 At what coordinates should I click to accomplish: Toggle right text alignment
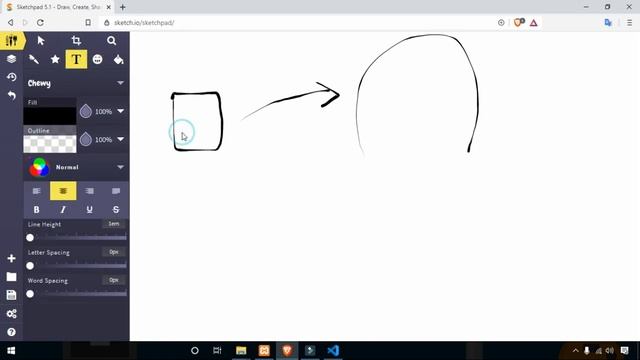(89, 191)
